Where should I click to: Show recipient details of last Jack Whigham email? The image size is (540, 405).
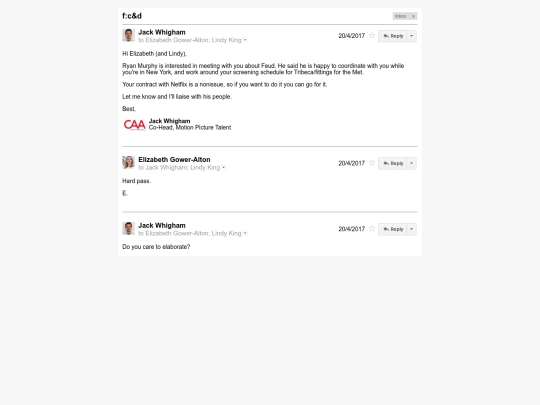click(245, 233)
